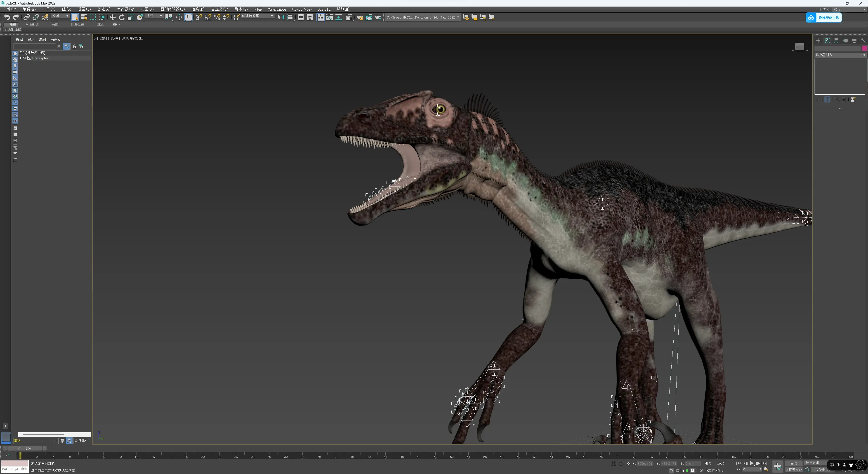Click the Angle Snap toggle icon
The height and width of the screenshot is (474, 868).
pyautogui.click(x=208, y=17)
